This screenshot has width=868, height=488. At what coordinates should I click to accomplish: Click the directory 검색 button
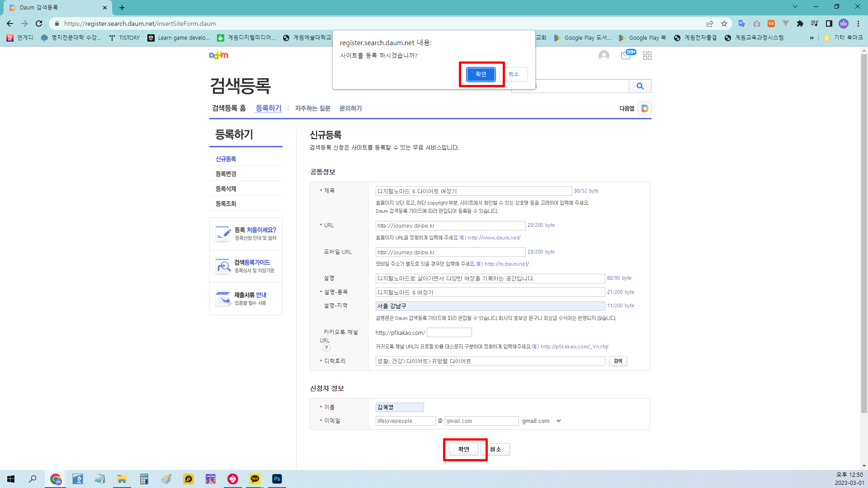click(618, 361)
